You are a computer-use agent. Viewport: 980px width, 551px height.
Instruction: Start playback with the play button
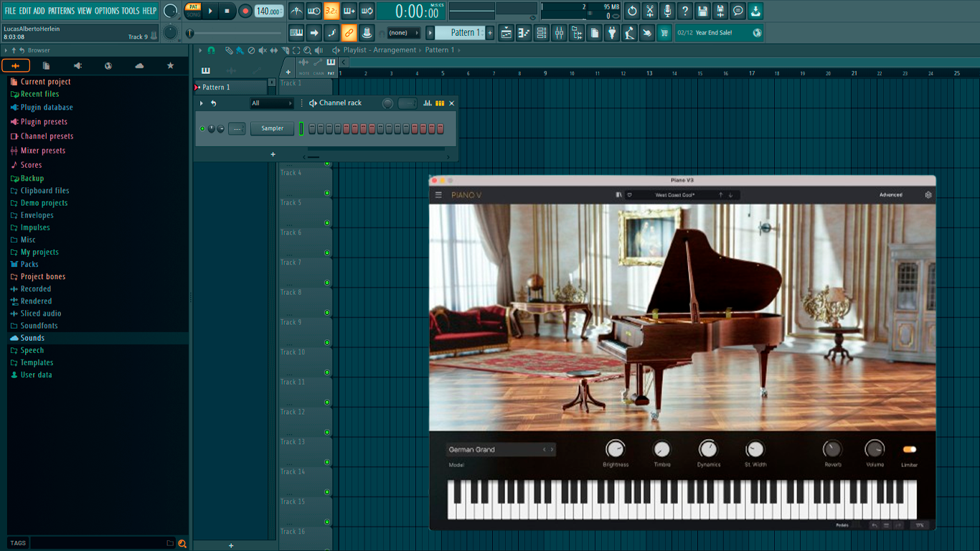(210, 11)
